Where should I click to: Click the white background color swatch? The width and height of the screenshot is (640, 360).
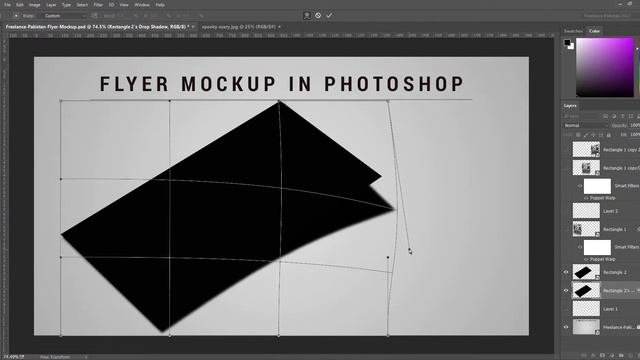(571, 47)
